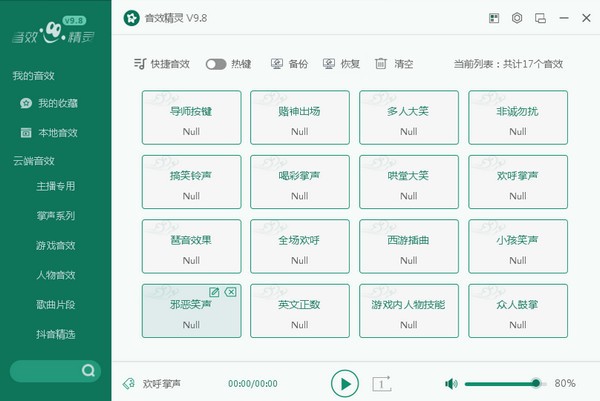Play the 哄堂大笑 sound card

click(x=409, y=182)
